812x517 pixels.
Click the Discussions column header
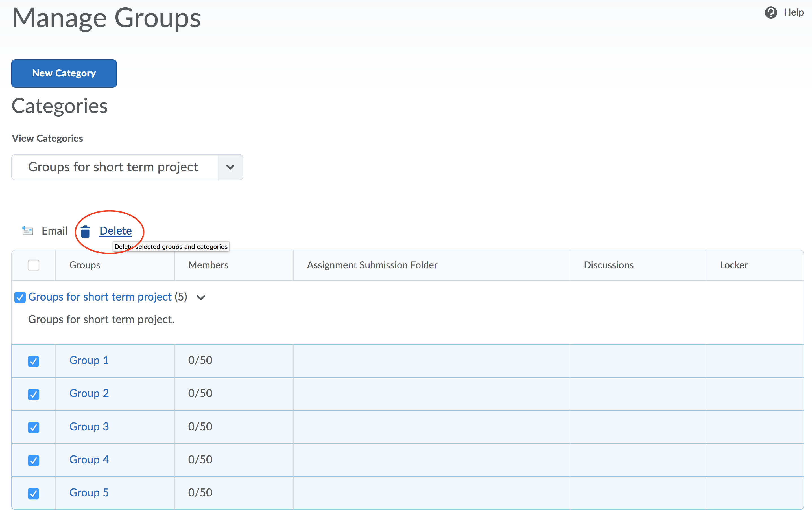coord(608,265)
